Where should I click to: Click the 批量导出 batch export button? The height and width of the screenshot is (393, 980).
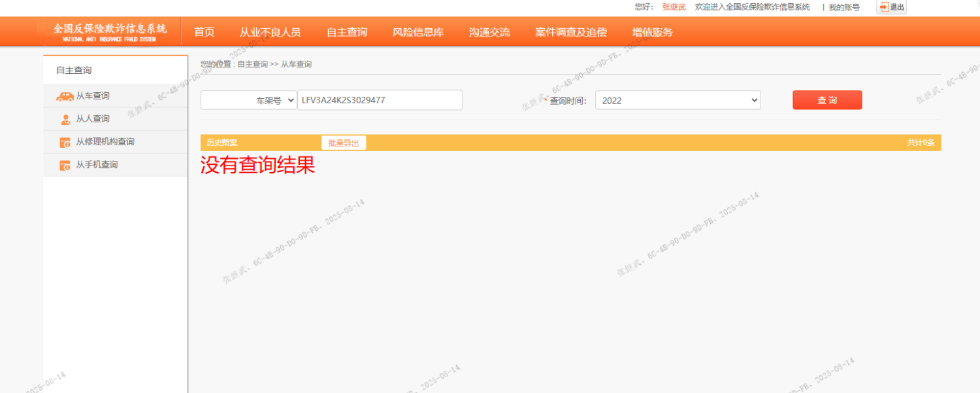pyautogui.click(x=344, y=143)
